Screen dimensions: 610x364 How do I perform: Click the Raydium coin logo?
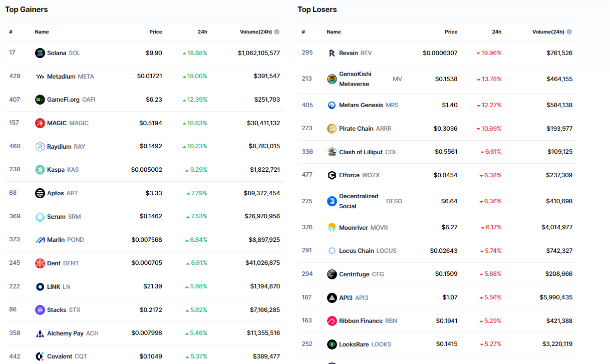(x=40, y=146)
